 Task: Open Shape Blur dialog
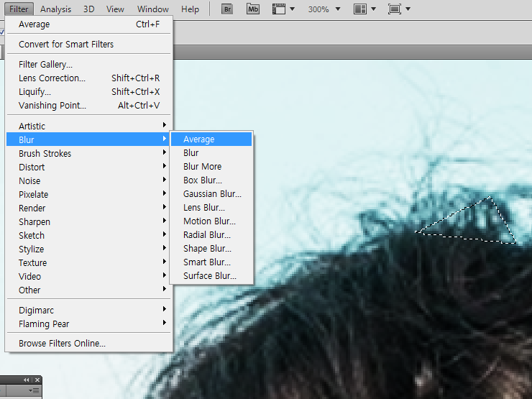(211, 248)
